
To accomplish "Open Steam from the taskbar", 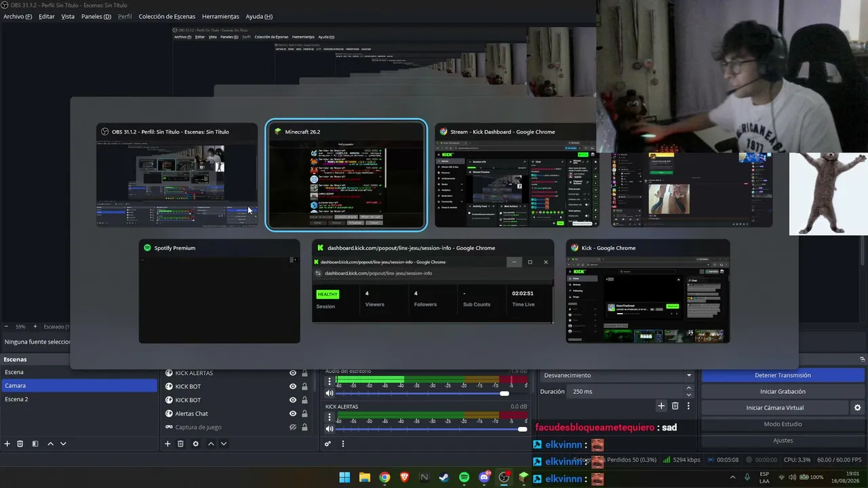I will [444, 477].
